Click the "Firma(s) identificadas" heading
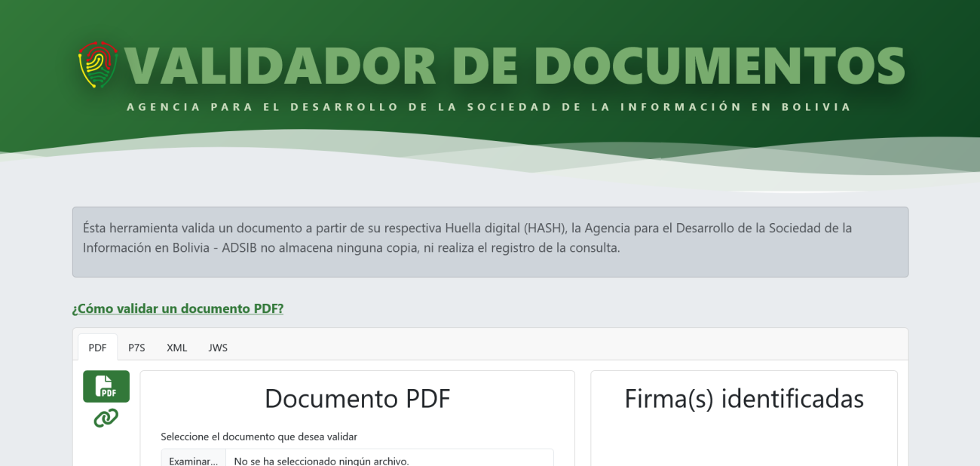Image resolution: width=980 pixels, height=466 pixels. pos(743,399)
